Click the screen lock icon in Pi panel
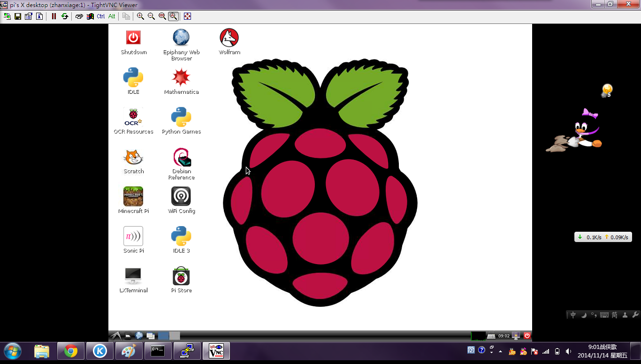The height and width of the screenshot is (364, 641). [516, 336]
